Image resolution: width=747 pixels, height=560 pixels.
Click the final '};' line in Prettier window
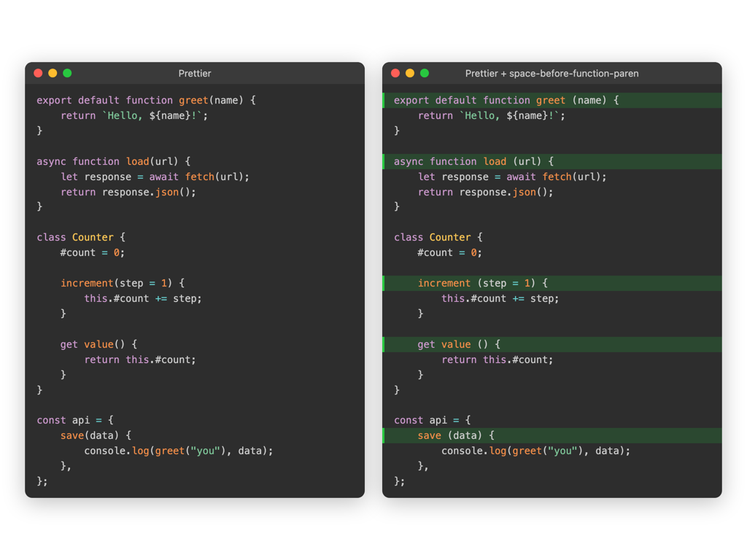tap(42, 481)
